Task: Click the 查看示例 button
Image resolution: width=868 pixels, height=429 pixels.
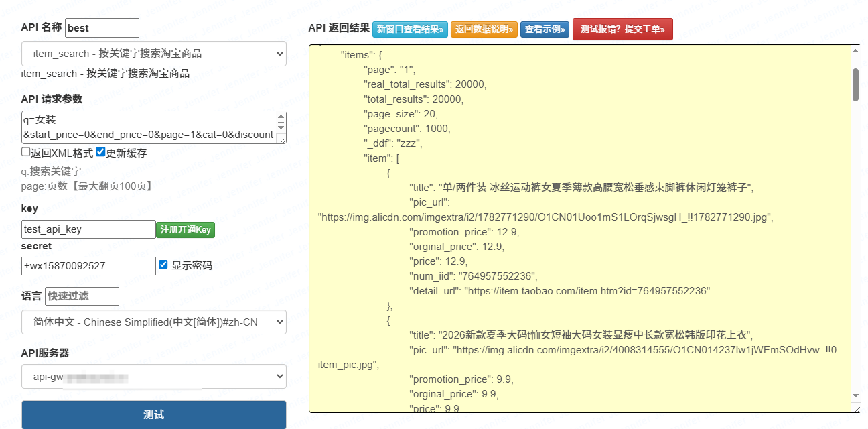Action: tap(545, 29)
